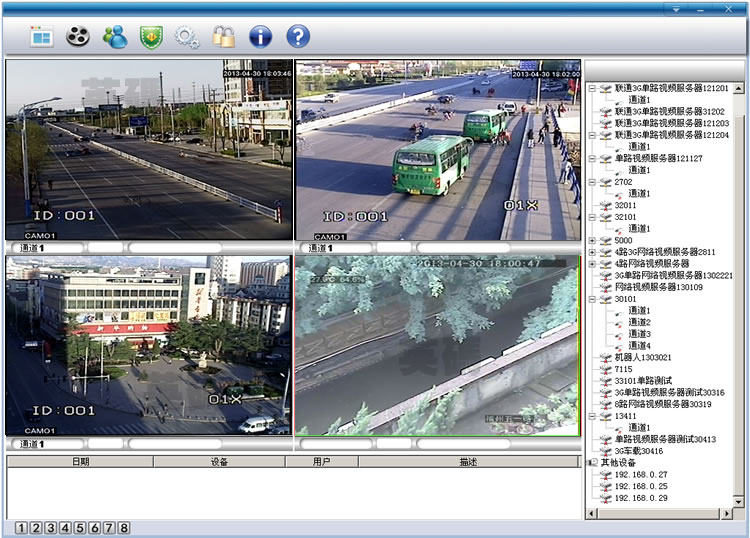
Task: Open the film reel playback icon
Action: pos(77,36)
